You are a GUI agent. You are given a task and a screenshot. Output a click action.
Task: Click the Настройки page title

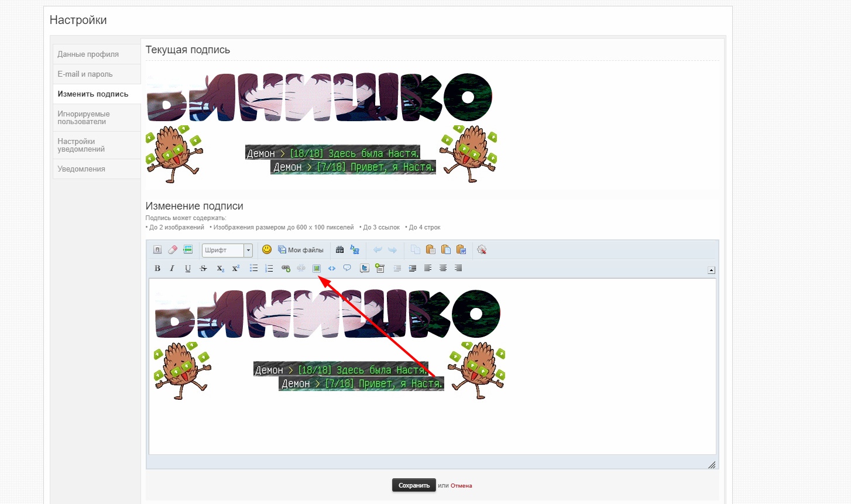[x=78, y=20]
